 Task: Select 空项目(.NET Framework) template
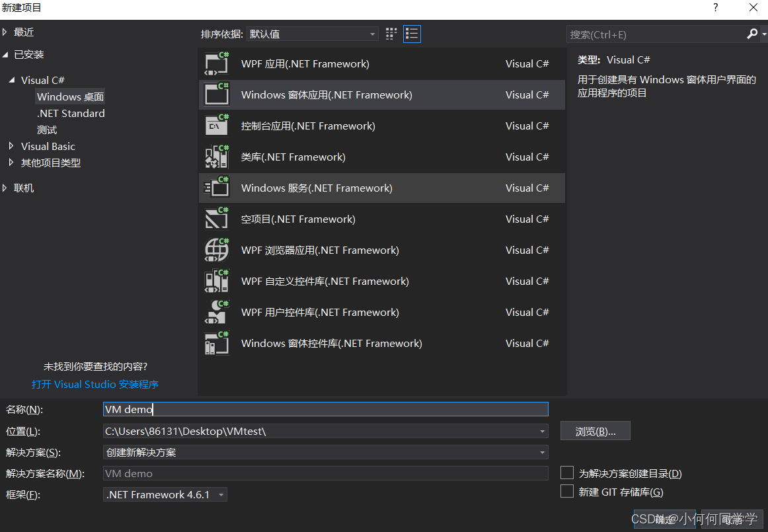382,219
